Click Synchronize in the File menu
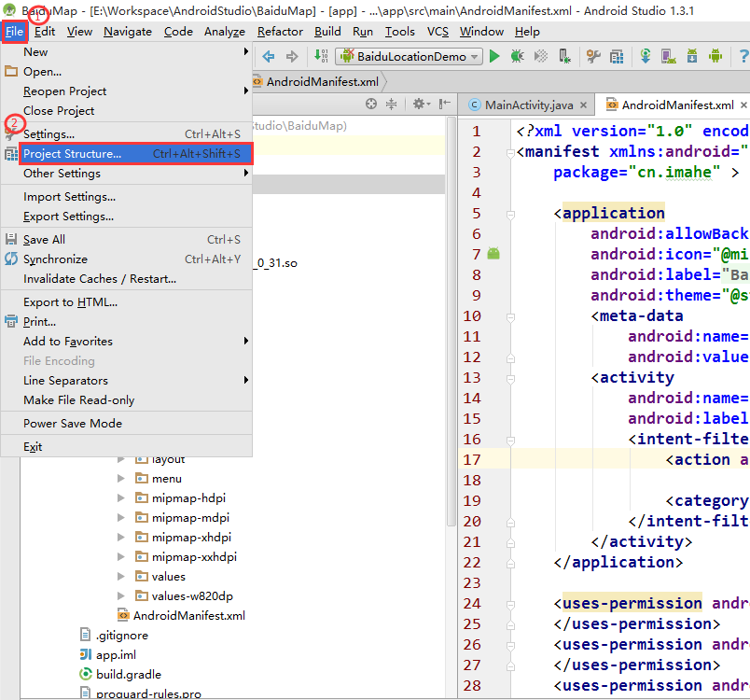 pos(126,259)
